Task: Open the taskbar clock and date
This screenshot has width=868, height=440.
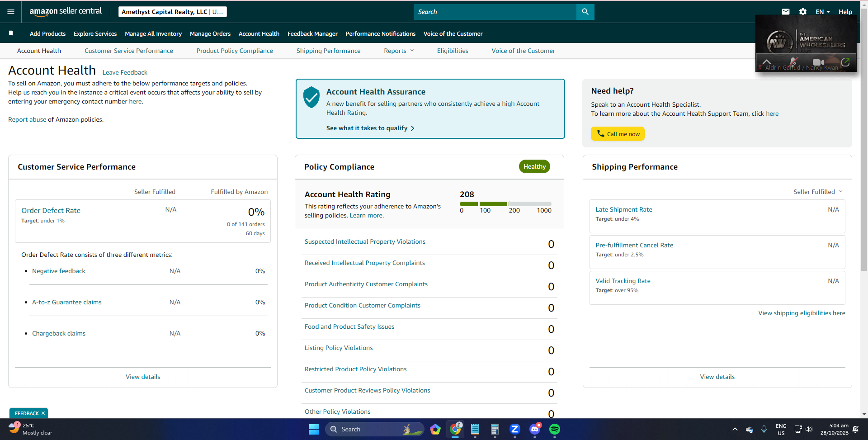Action: coord(834,429)
